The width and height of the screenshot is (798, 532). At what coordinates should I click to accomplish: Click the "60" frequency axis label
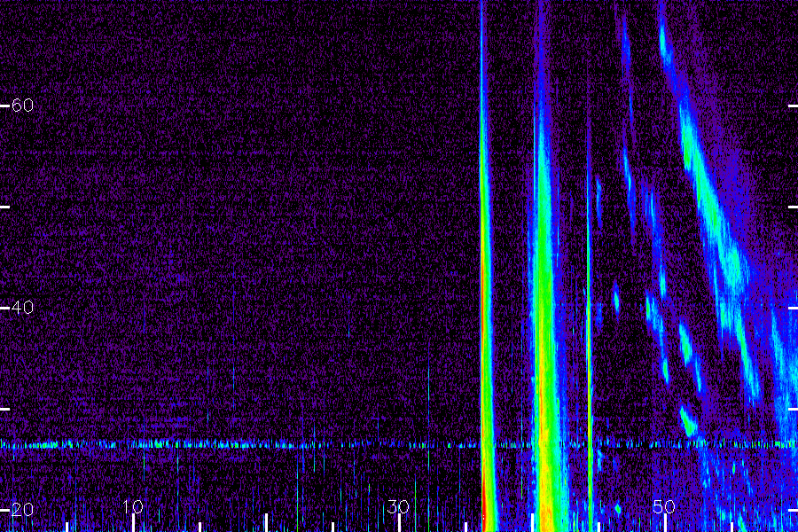coord(22,106)
